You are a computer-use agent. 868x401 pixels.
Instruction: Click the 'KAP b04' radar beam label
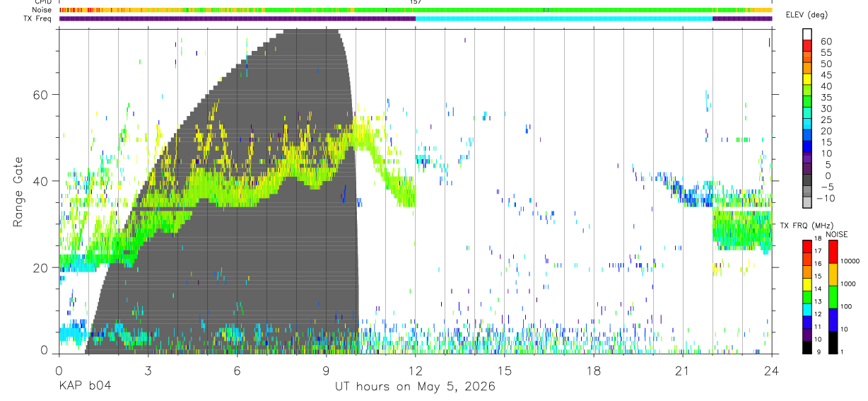[84, 387]
